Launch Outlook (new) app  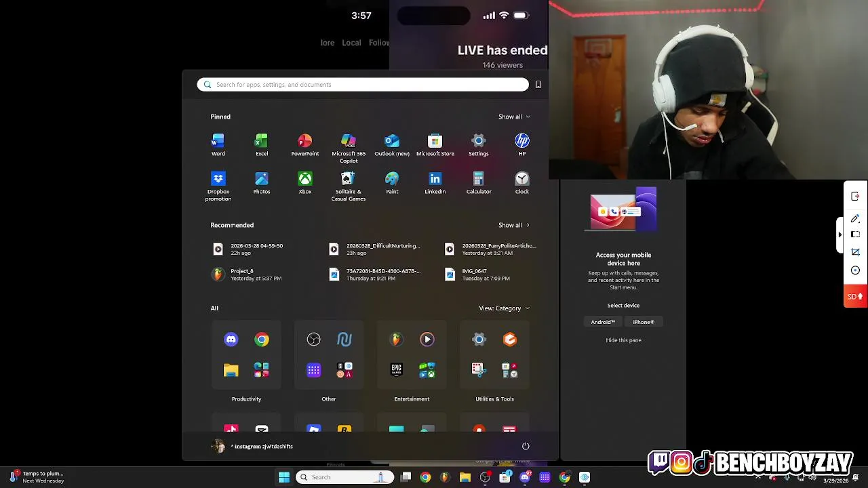392,144
